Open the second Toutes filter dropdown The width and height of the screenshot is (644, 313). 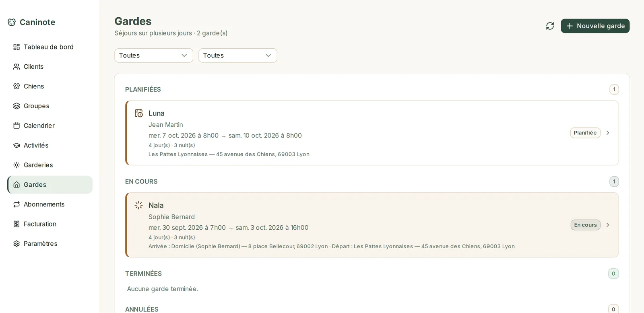pyautogui.click(x=238, y=56)
